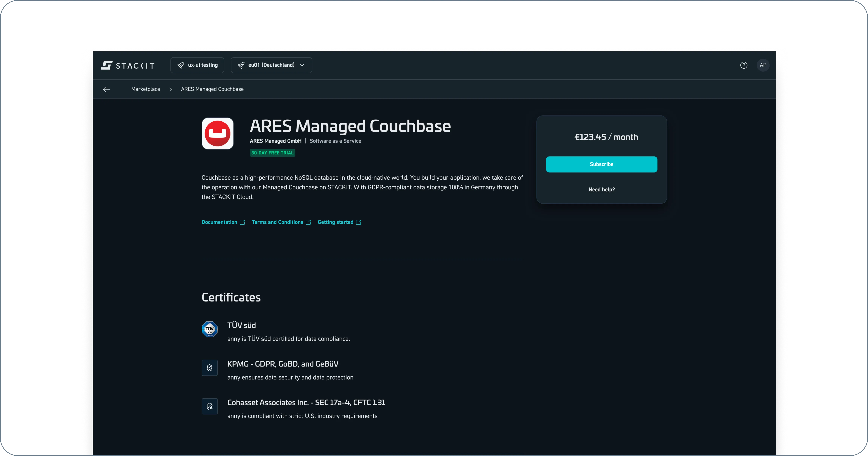The height and width of the screenshot is (456, 868).
Task: Open the Need help? link
Action: pyautogui.click(x=601, y=190)
